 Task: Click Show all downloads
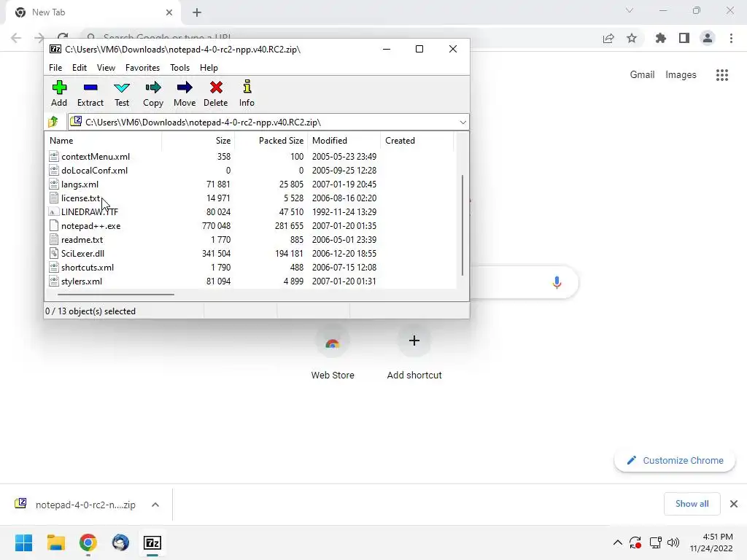(692, 504)
